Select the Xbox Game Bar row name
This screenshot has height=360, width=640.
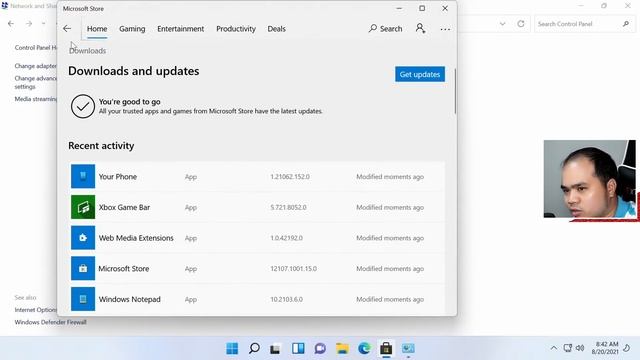pyautogui.click(x=124, y=207)
